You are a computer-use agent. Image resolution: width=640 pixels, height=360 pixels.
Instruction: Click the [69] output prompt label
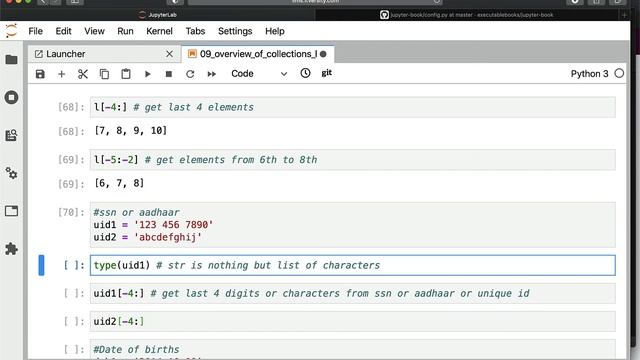(71, 184)
